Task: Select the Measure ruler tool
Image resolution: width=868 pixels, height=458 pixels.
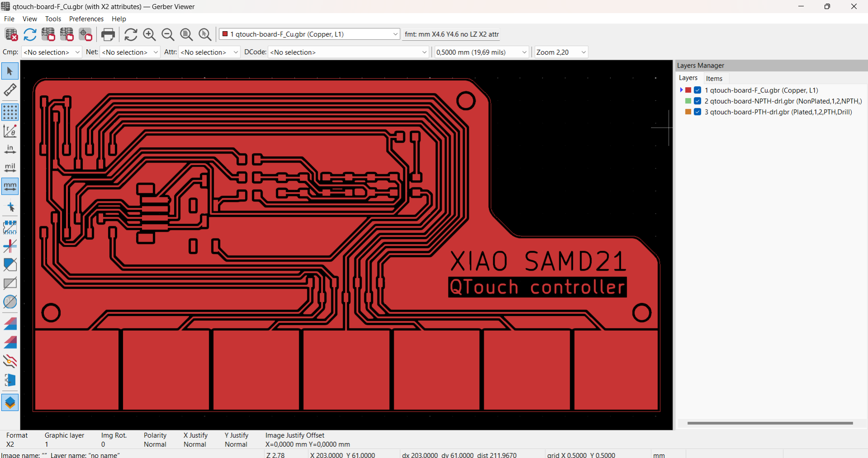Action: (10, 90)
